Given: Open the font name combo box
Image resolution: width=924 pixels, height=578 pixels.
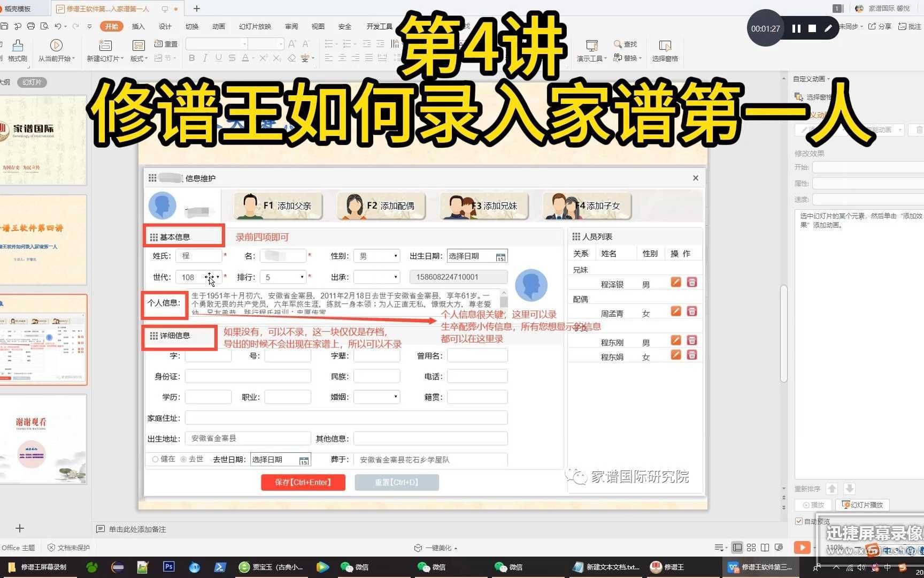Looking at the screenshot, I should [217, 44].
